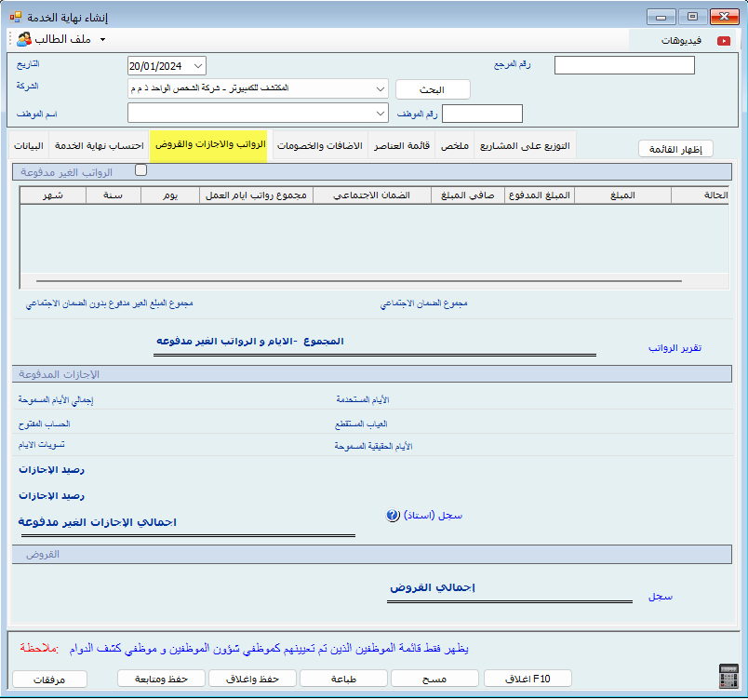Toggle the unpaid salaries checkbox
This screenshot has width=748, height=700.
[140, 170]
